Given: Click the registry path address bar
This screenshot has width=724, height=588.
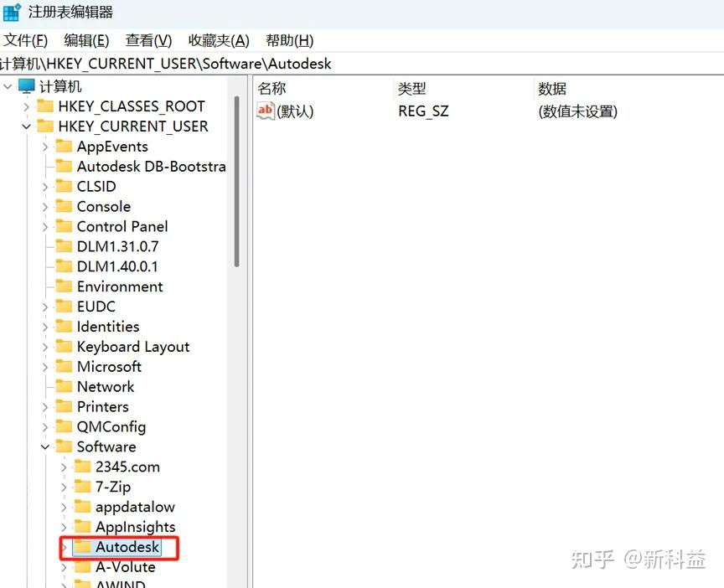Looking at the screenshot, I should coord(362,64).
